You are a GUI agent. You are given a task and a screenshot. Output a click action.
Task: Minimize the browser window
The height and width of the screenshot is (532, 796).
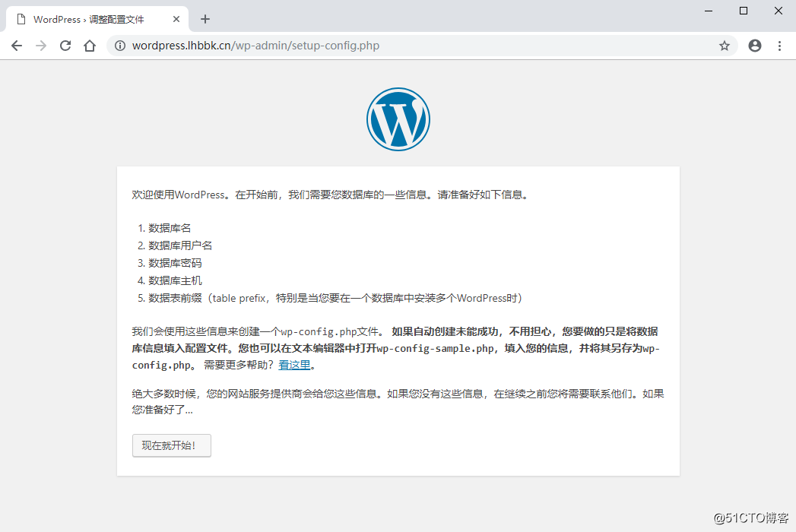coord(709,11)
